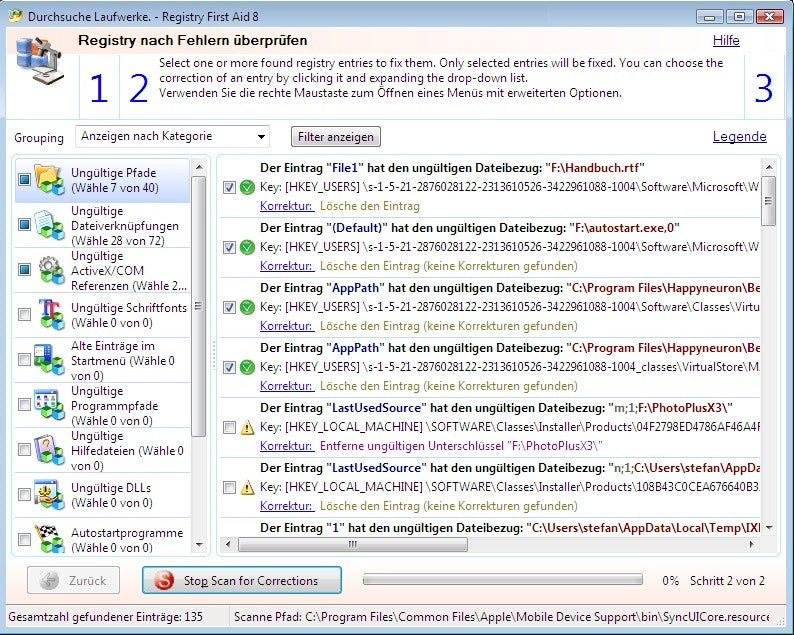Click the Ungültige Hilfedateien icon

tap(50, 450)
